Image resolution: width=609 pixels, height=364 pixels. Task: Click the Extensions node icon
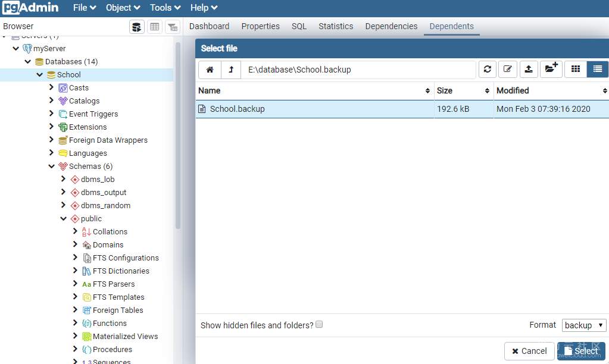tap(63, 127)
